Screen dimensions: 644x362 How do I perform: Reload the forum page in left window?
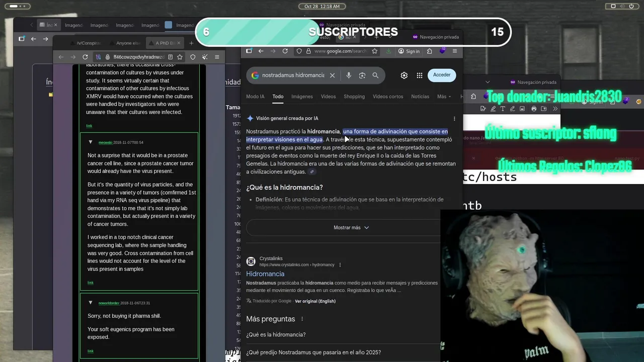85,57
